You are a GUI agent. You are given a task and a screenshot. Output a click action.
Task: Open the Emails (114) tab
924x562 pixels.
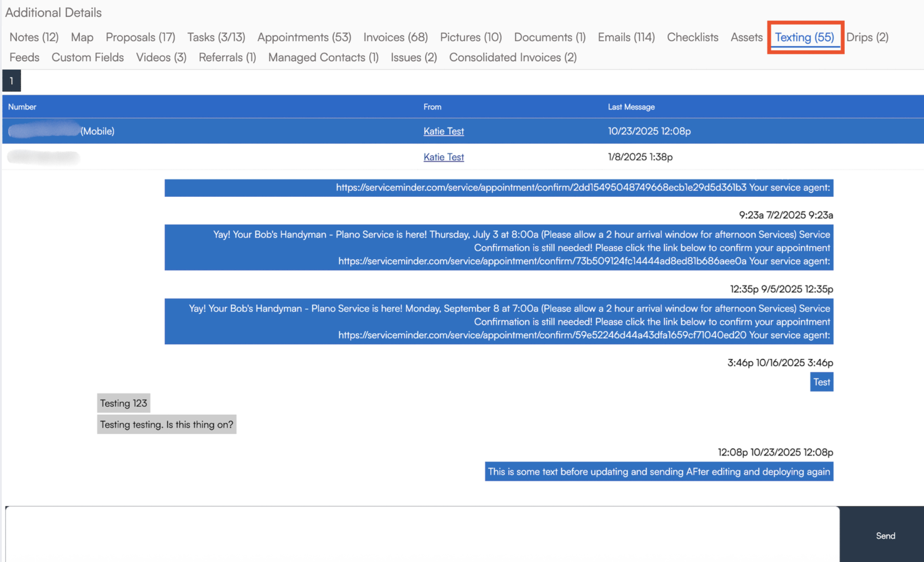coord(626,37)
